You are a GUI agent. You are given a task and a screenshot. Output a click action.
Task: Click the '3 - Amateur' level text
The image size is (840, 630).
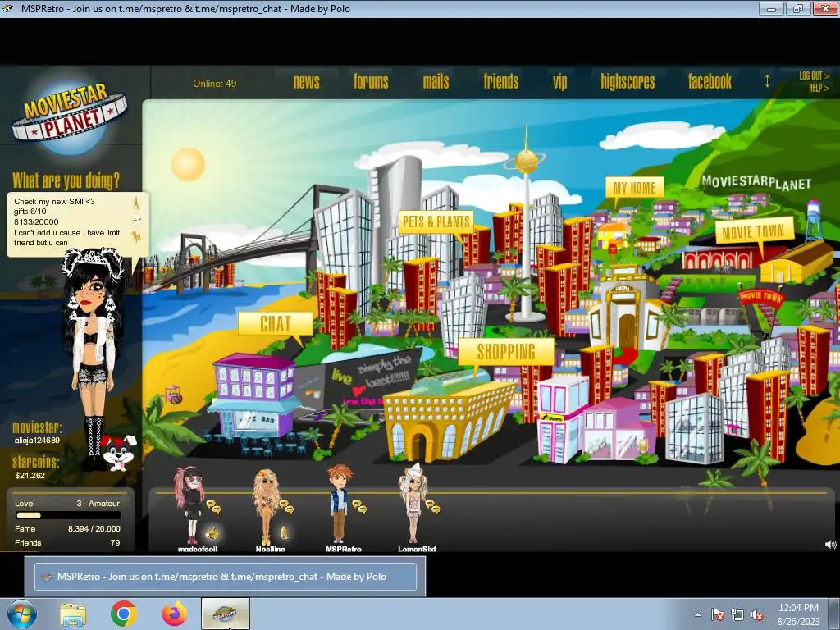click(x=98, y=504)
